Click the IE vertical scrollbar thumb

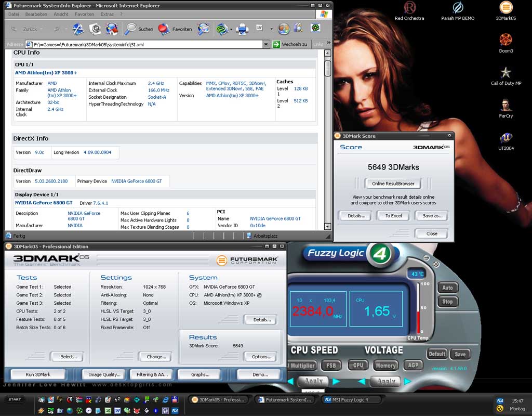point(327,68)
